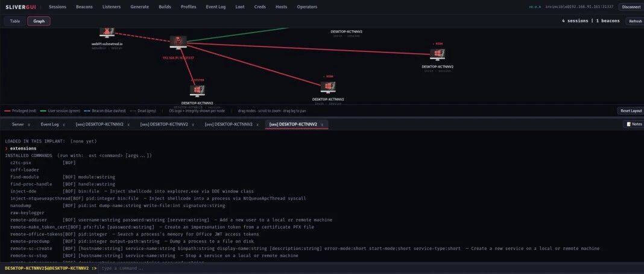Screen dimensions: 644x274
Task: Click the remote-procdump extension row
Action: coord(132,241)
